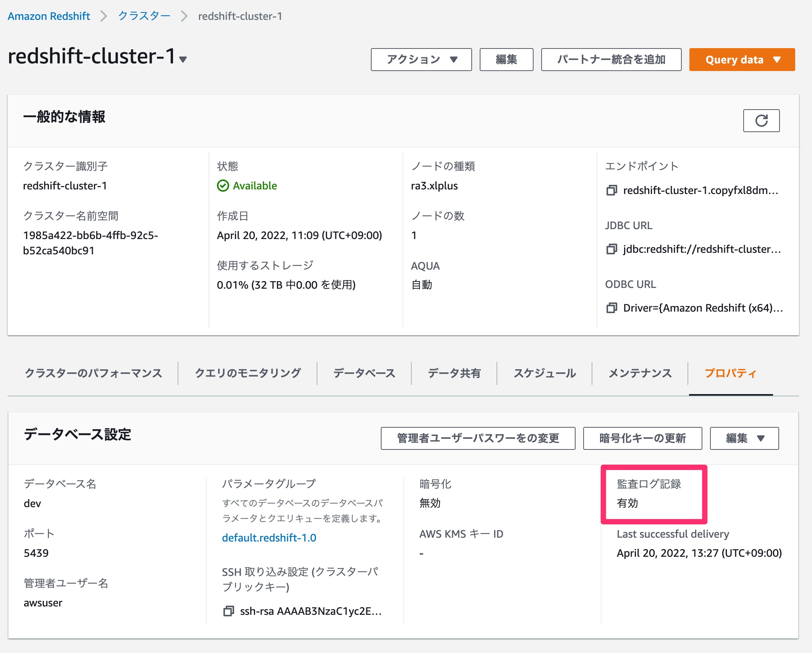Open the アクション dropdown menu
812x653 pixels.
point(421,60)
